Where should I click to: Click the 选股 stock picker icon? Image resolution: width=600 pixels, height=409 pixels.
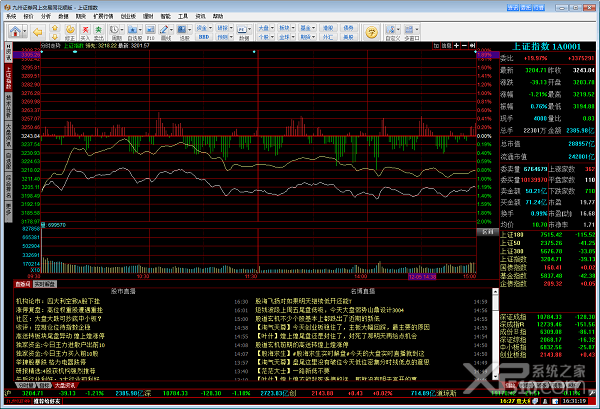coord(182,30)
